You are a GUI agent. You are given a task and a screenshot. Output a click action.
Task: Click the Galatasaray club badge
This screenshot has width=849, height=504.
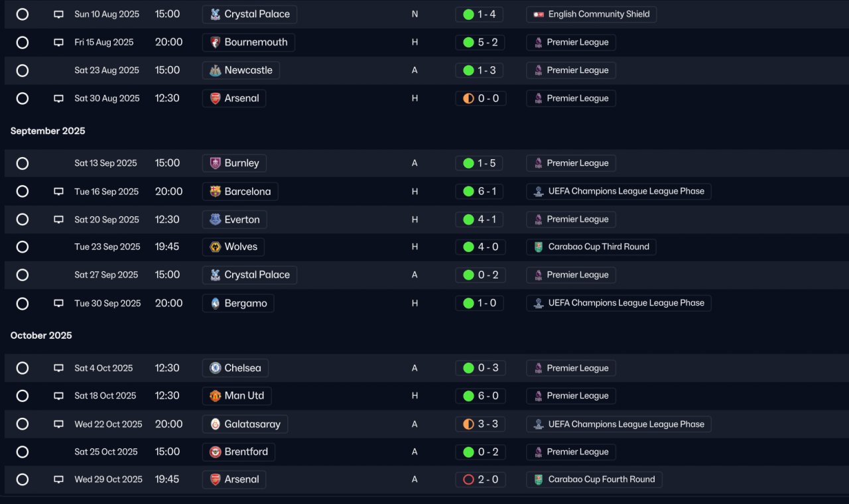215,424
